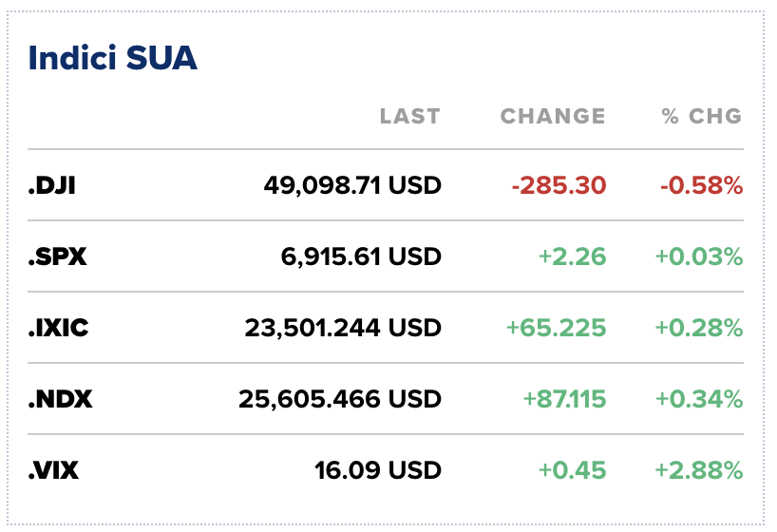Click the +65.225 change value
Screen dimensions: 777x532
point(557,328)
